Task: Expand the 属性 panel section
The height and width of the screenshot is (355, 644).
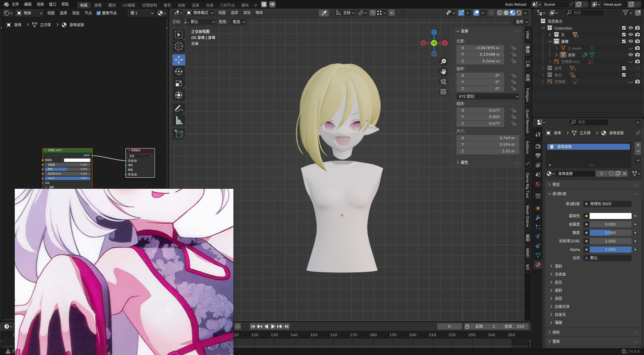Action: point(464,163)
